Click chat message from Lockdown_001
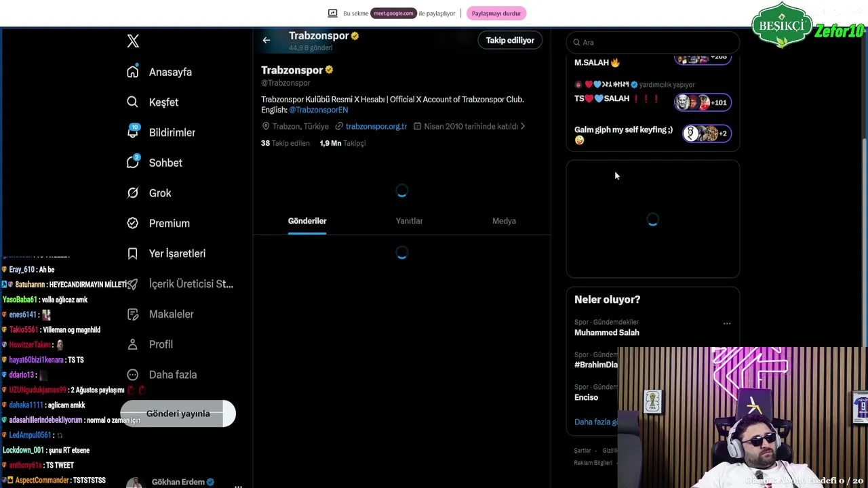The image size is (868, 488). pos(46,450)
